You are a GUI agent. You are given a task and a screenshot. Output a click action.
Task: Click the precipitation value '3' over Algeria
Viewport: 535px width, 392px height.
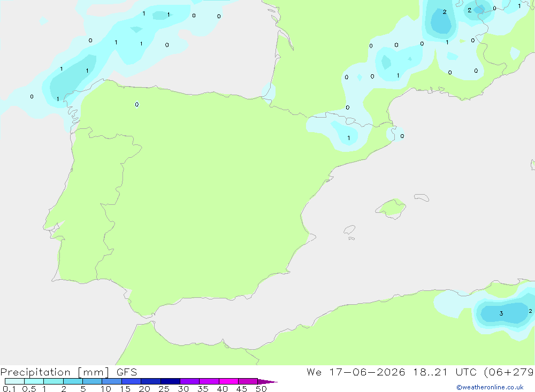501,313
